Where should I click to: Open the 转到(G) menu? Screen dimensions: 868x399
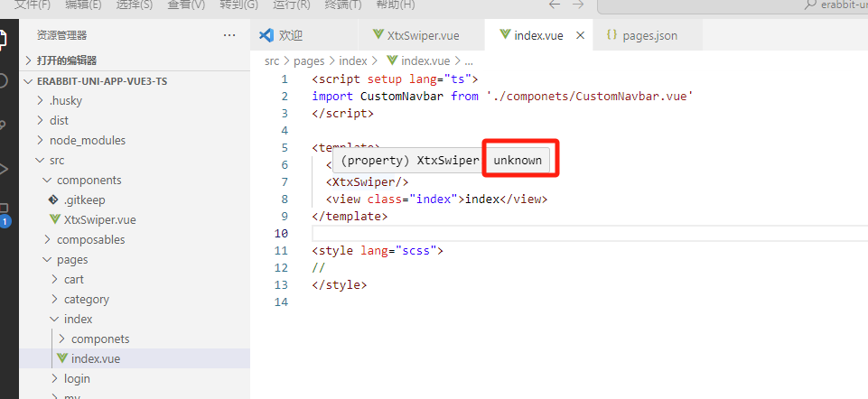coord(238,5)
